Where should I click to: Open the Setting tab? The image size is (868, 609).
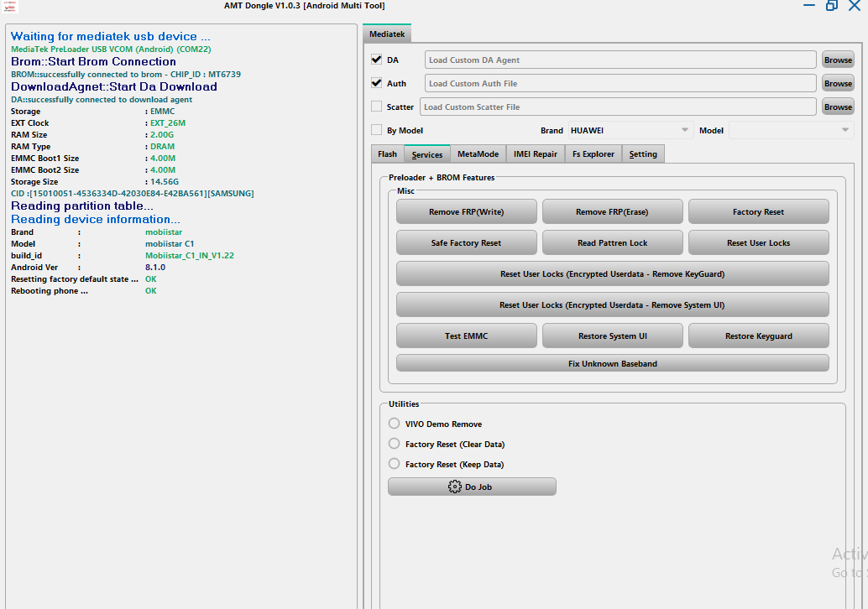(643, 154)
